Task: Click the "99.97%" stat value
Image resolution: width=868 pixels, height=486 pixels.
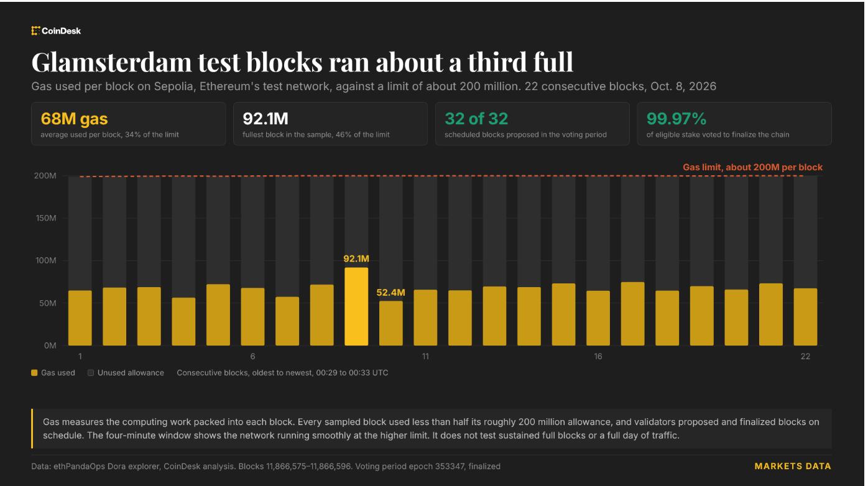Action: 676,119
